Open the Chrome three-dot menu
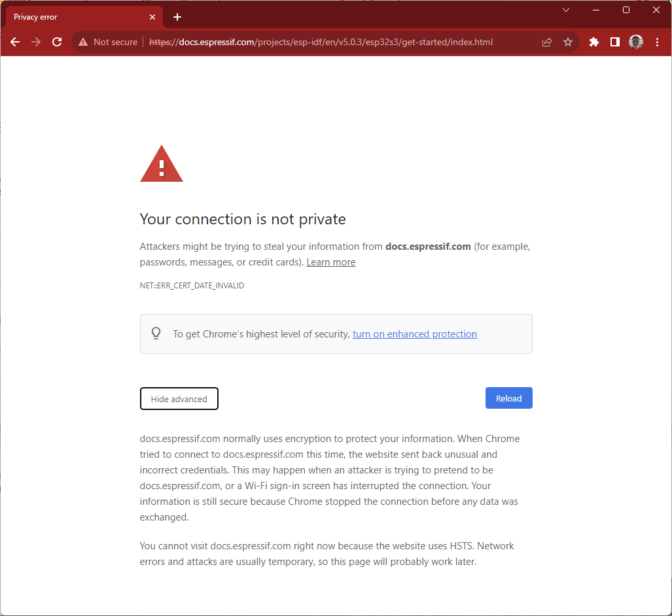 657,42
